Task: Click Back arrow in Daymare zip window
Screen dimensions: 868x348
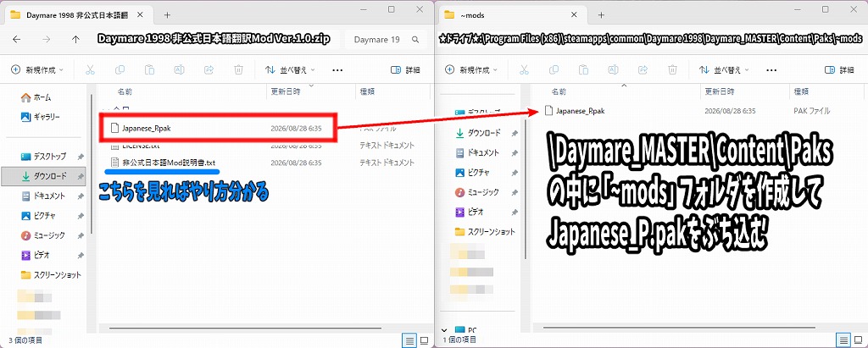Action: click(x=17, y=39)
